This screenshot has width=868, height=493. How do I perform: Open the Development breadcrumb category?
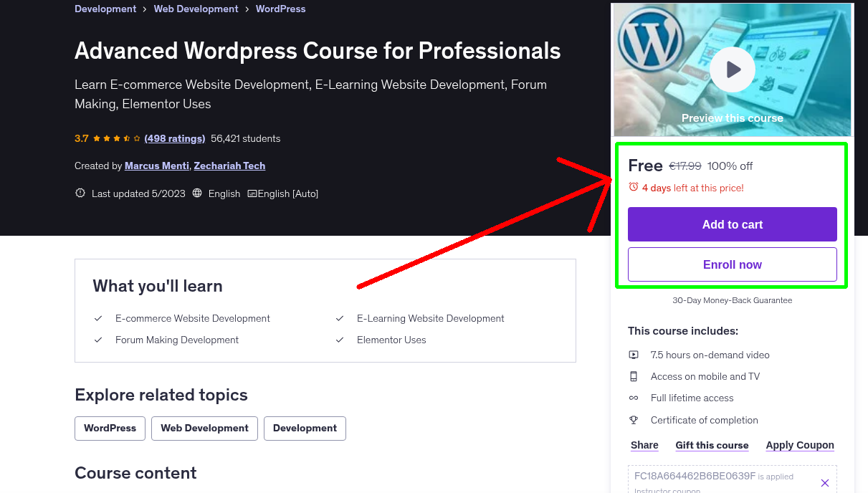[105, 9]
